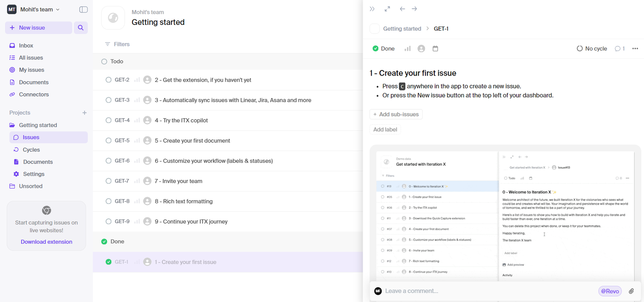Change priority of GET-2 row
Viewport: 644px width, 302px height.
(x=137, y=80)
